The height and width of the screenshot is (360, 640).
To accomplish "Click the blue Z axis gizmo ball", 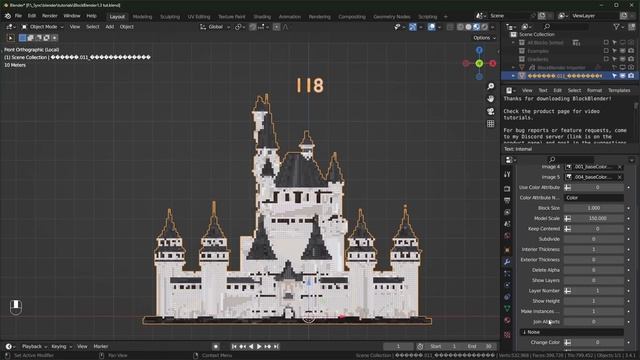I will (479, 50).
